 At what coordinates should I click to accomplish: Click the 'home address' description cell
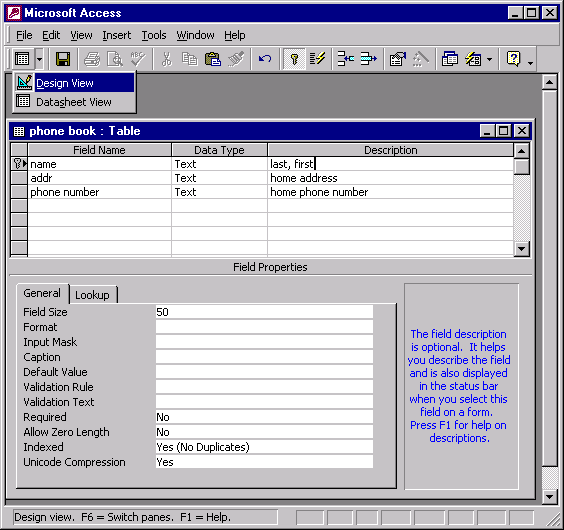point(390,178)
